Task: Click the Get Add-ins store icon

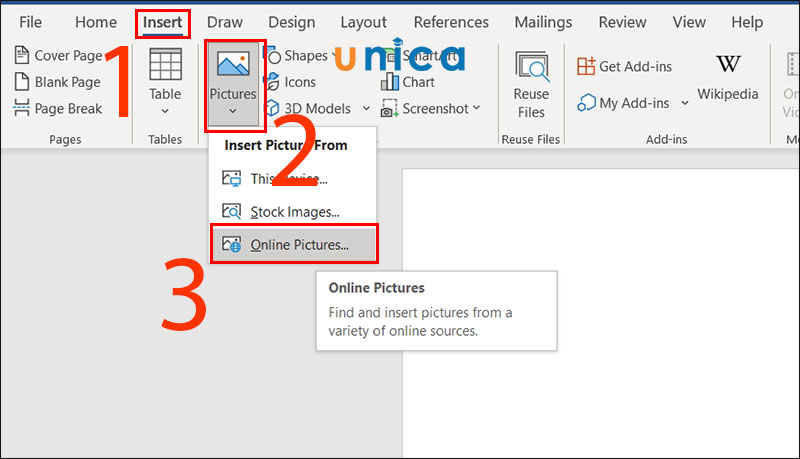Action: (x=586, y=66)
